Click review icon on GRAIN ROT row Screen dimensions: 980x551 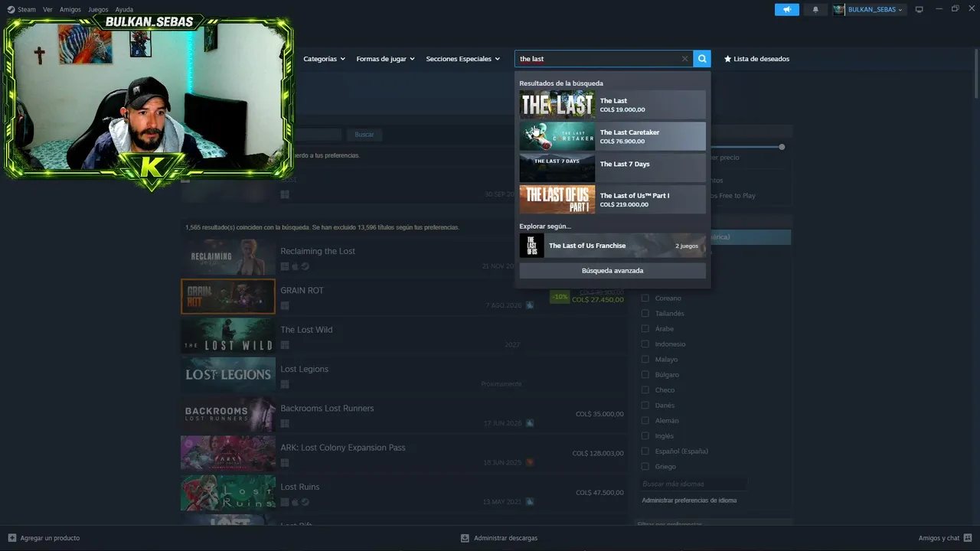coord(530,305)
